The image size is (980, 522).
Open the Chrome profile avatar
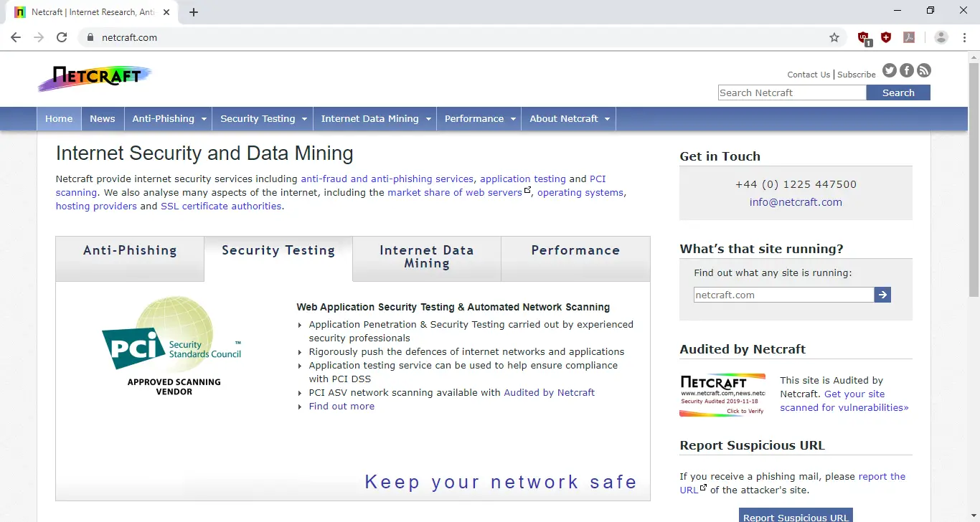pyautogui.click(x=941, y=37)
